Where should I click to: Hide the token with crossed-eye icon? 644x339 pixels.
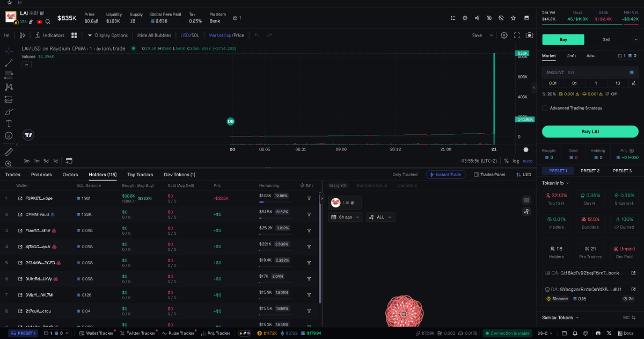coord(489,18)
